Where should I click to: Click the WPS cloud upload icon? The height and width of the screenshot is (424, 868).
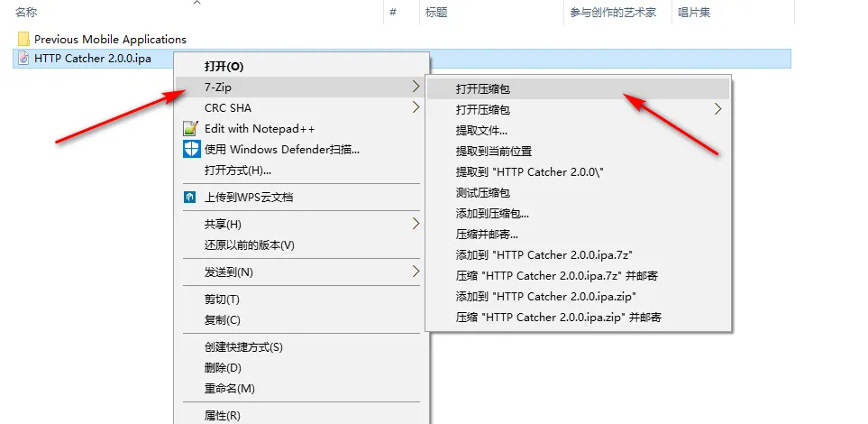point(190,198)
